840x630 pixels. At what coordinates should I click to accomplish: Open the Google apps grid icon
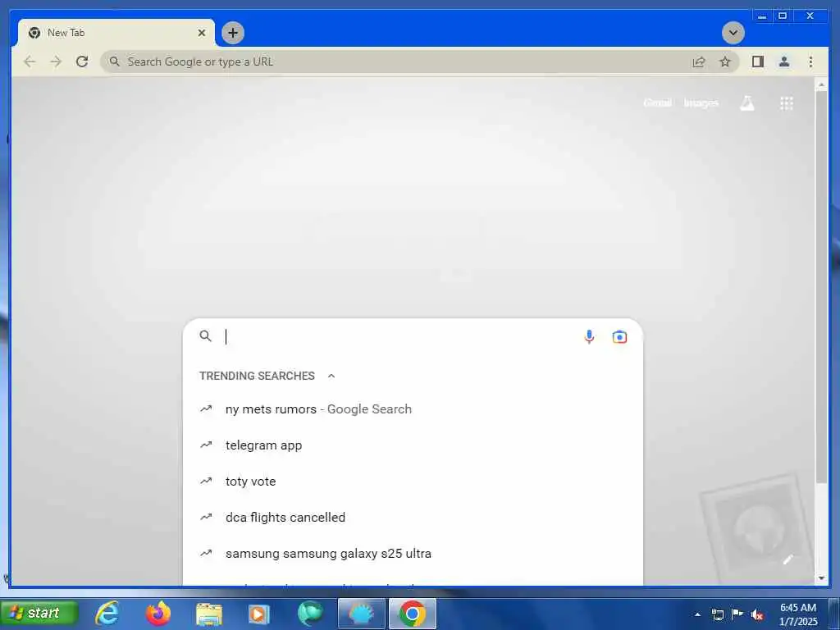[786, 103]
